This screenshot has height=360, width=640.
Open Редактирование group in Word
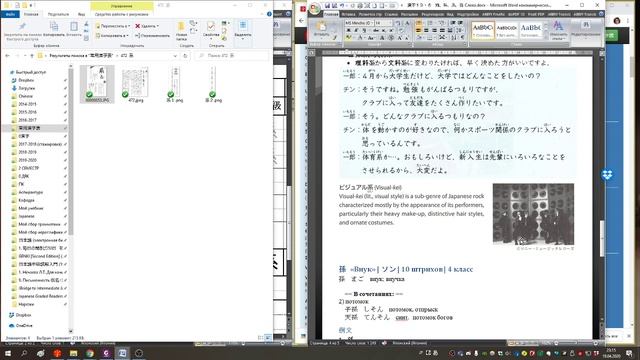tap(585, 30)
